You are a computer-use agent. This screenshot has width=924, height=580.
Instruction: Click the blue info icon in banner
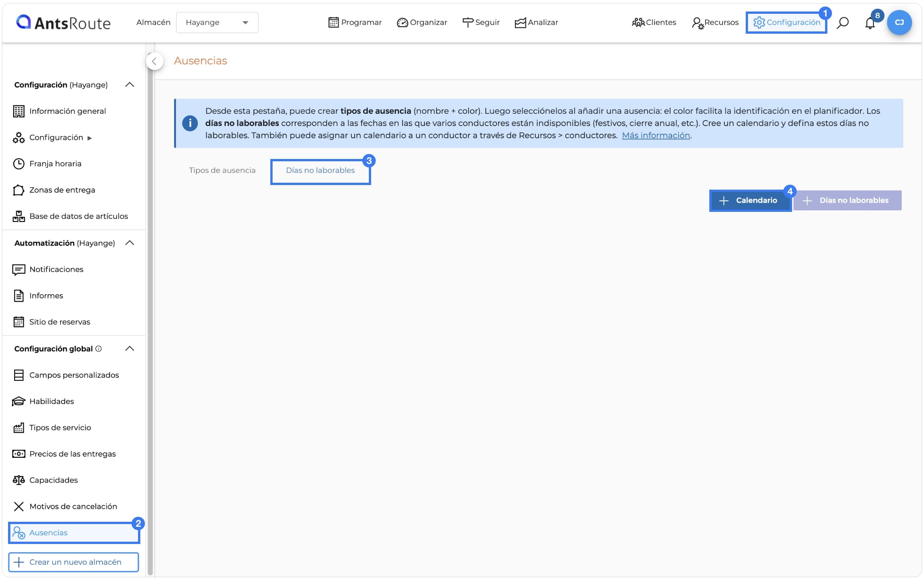[x=190, y=123]
